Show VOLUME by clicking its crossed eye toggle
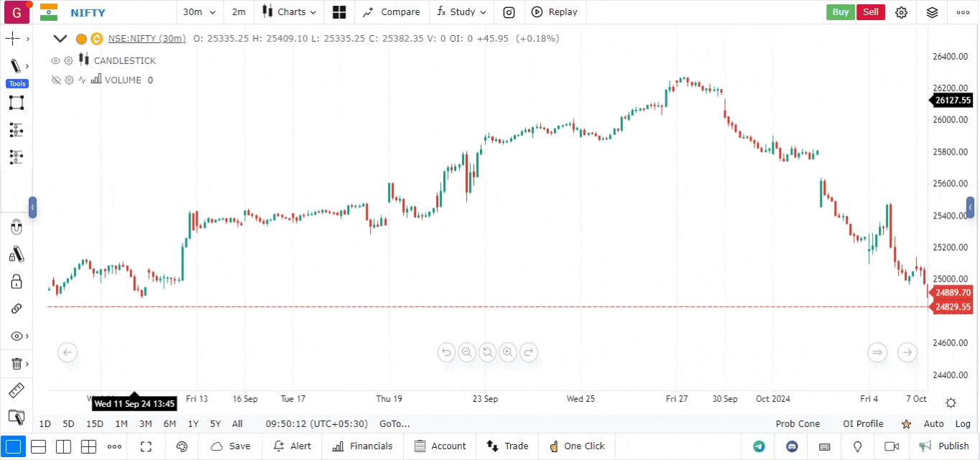This screenshot has width=980, height=460. point(55,80)
